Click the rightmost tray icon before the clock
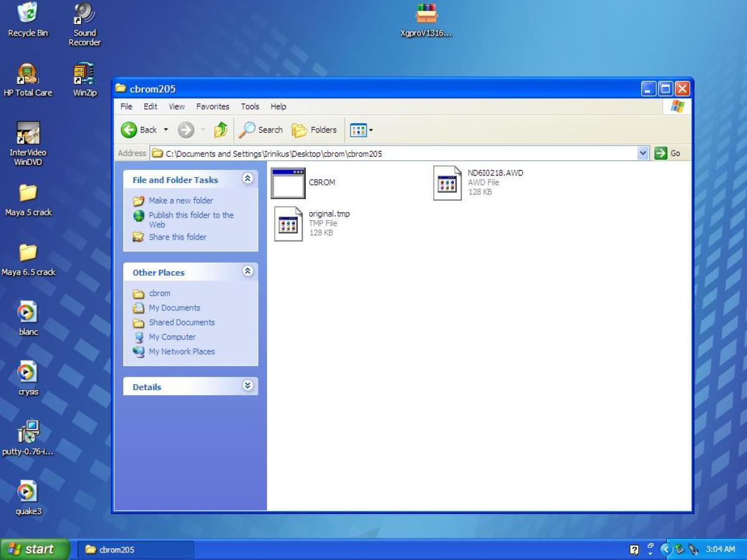 coord(693,549)
